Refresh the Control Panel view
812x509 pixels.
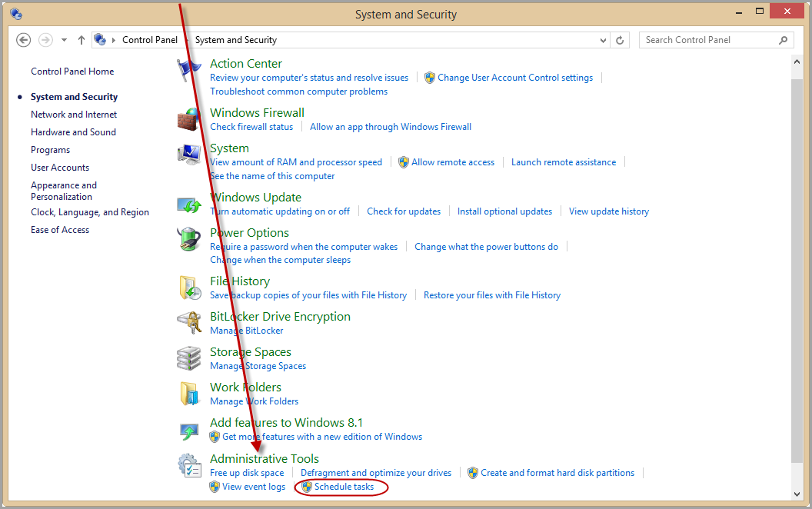620,40
